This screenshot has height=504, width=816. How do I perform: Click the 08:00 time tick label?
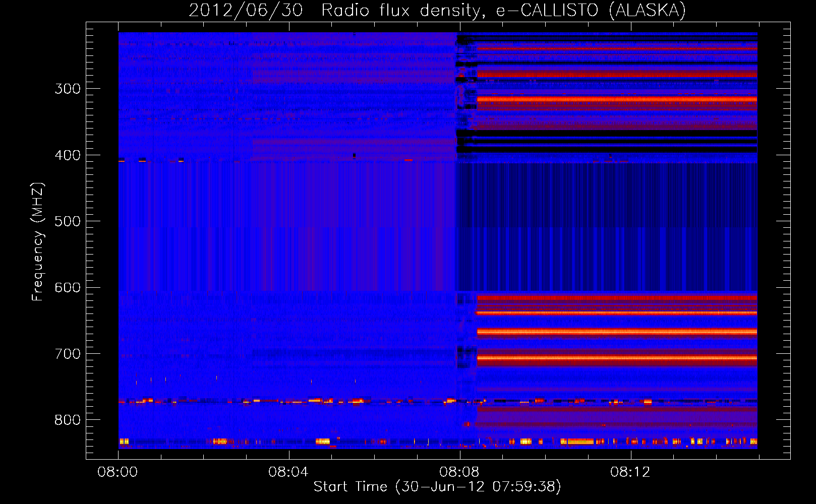tap(118, 472)
